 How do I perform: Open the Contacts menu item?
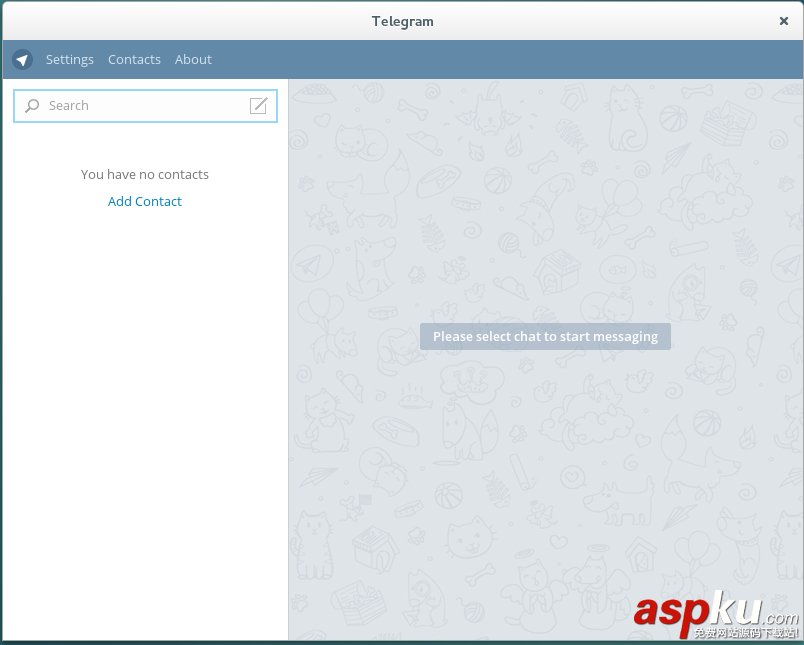click(x=134, y=59)
